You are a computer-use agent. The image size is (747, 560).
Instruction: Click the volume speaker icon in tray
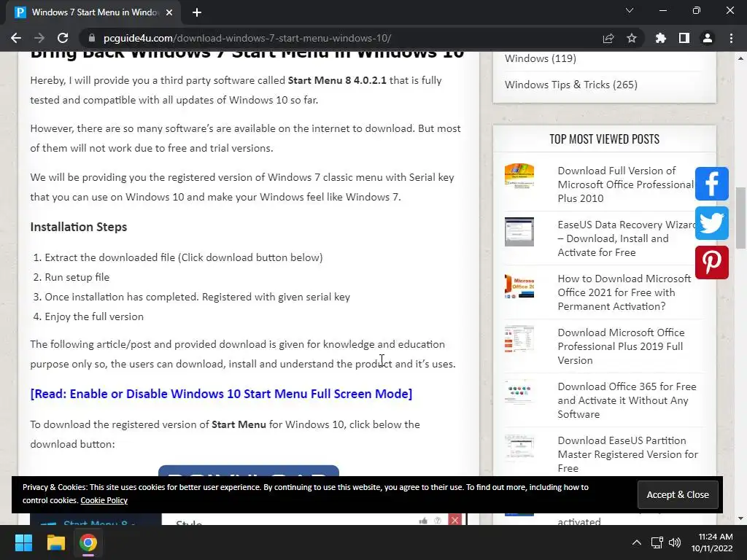pos(675,542)
